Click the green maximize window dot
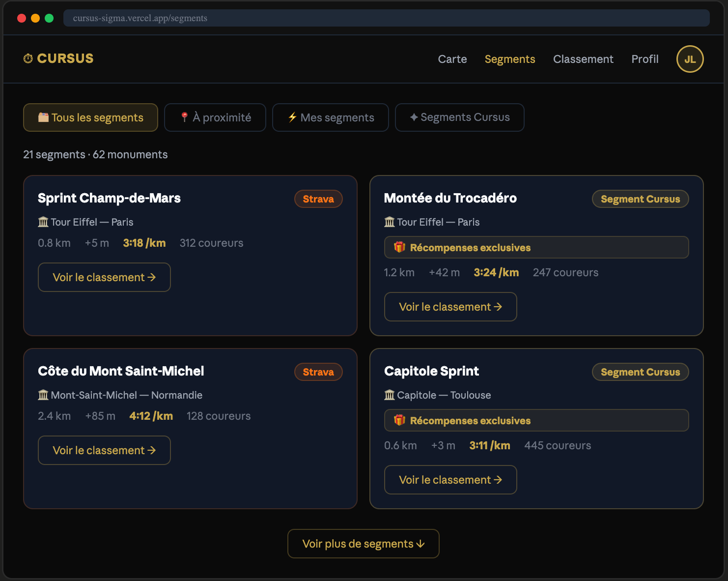The image size is (728, 581). click(49, 18)
